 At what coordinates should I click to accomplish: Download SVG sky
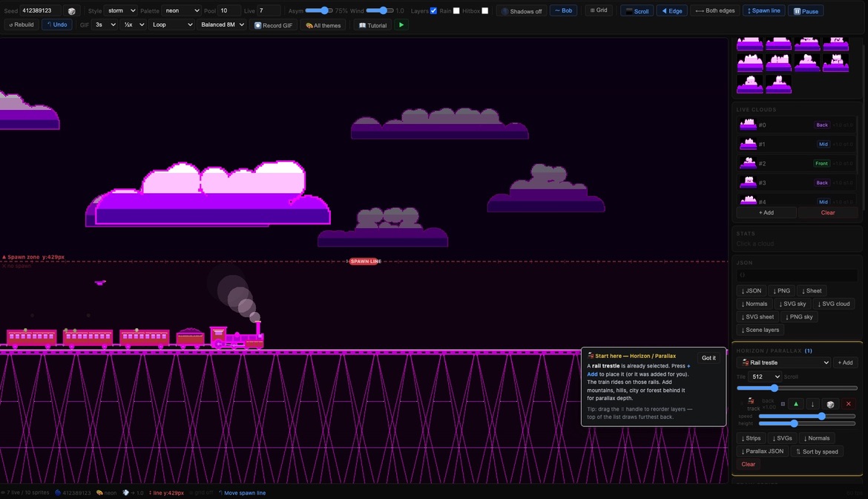792,304
